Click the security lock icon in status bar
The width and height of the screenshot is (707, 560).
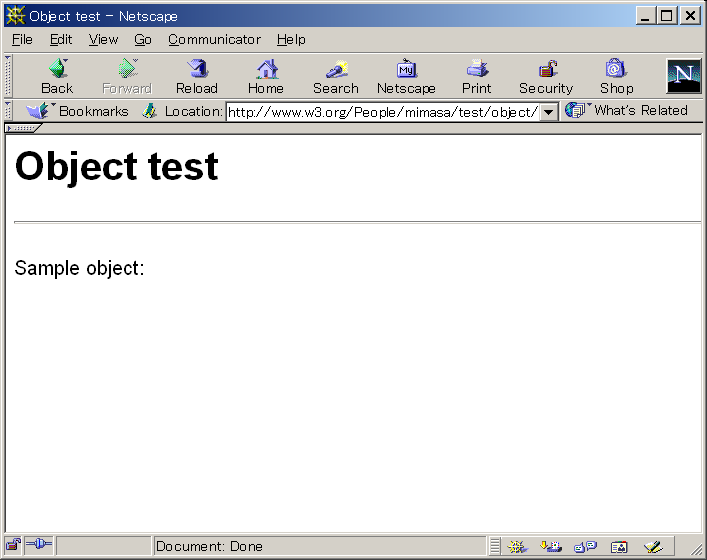pos(13,546)
